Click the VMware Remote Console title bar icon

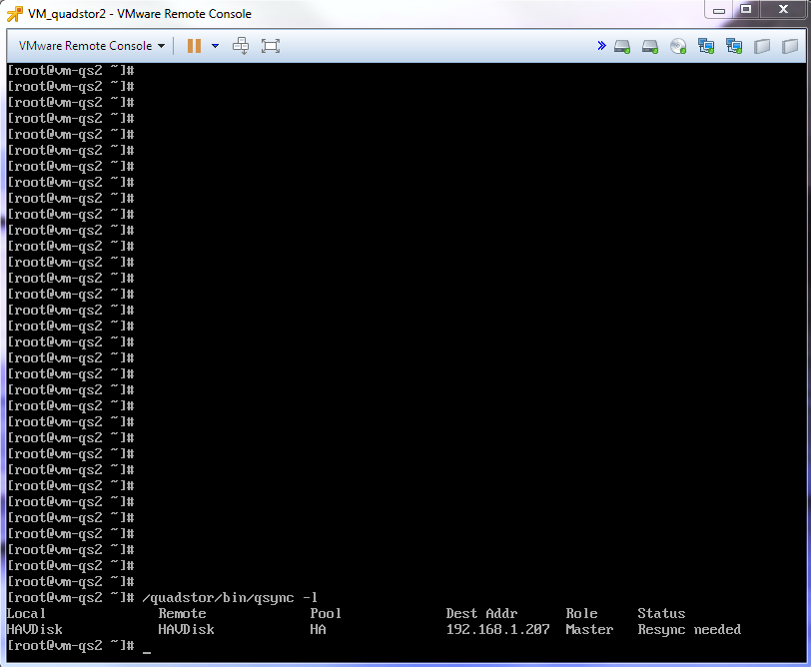coord(15,14)
